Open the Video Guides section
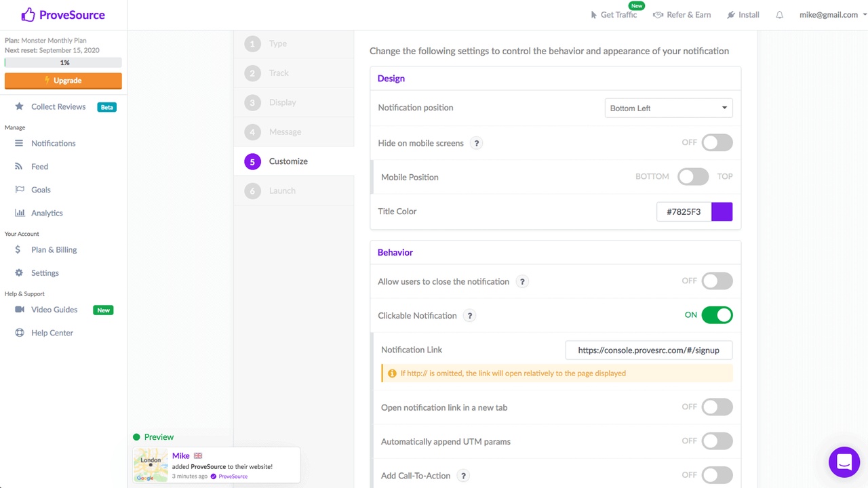868x488 pixels. [55, 309]
